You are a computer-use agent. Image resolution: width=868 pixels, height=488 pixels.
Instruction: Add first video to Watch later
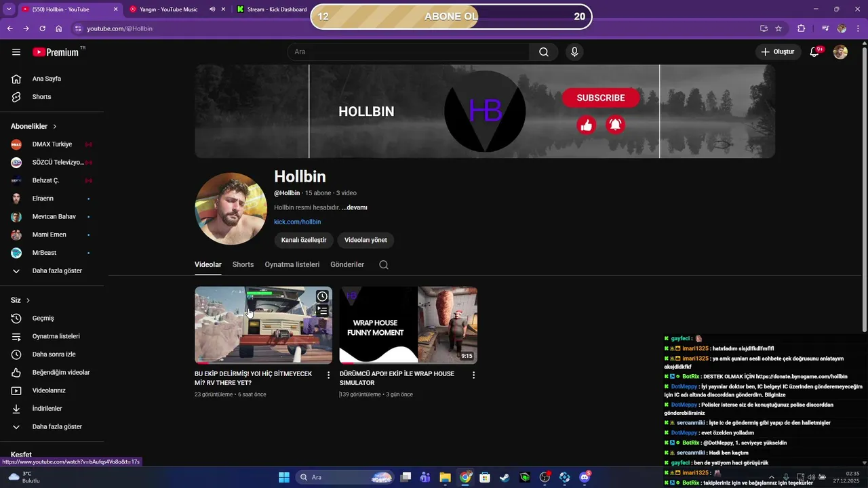click(322, 296)
